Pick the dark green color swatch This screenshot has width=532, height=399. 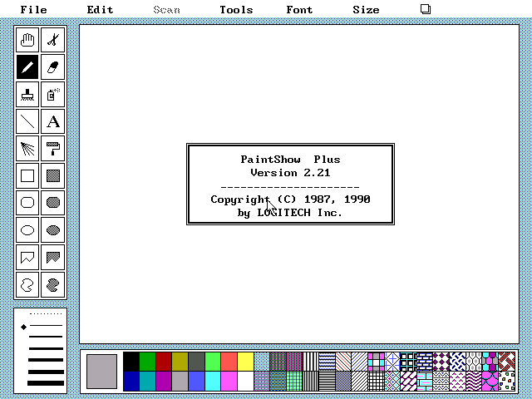coord(147,362)
